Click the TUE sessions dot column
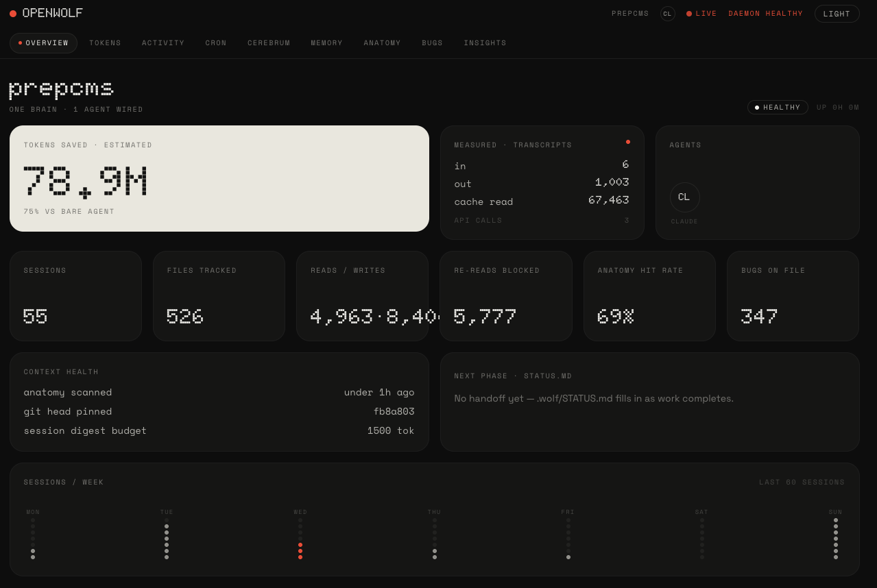 click(x=167, y=539)
